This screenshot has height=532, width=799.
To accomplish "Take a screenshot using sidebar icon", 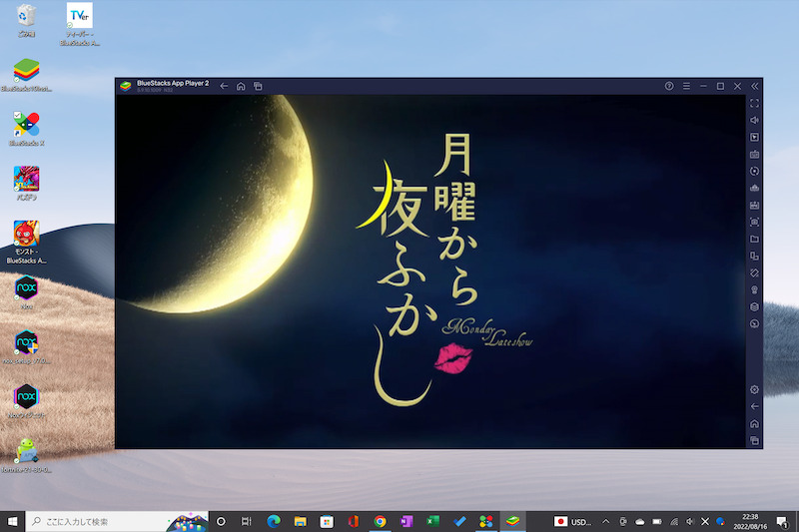I will pyautogui.click(x=755, y=222).
